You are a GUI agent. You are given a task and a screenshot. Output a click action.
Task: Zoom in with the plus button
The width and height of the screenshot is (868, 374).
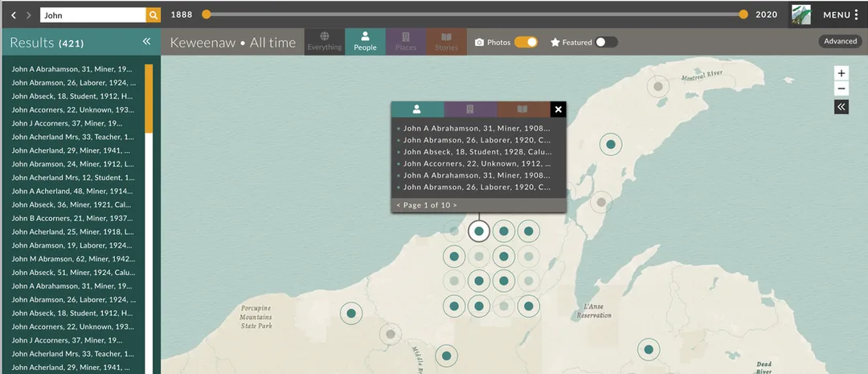click(x=841, y=73)
